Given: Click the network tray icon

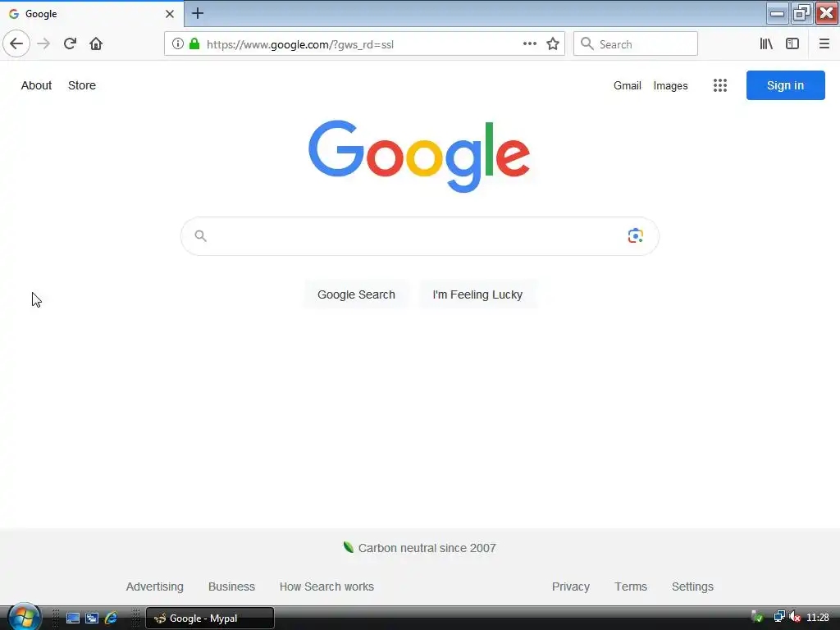Looking at the screenshot, I should coord(779,617).
